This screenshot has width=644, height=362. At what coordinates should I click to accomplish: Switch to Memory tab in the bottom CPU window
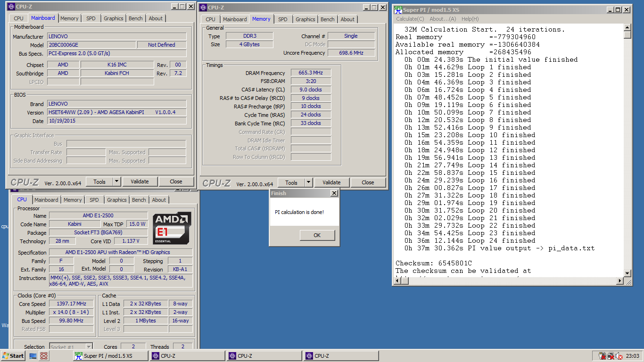tap(73, 200)
